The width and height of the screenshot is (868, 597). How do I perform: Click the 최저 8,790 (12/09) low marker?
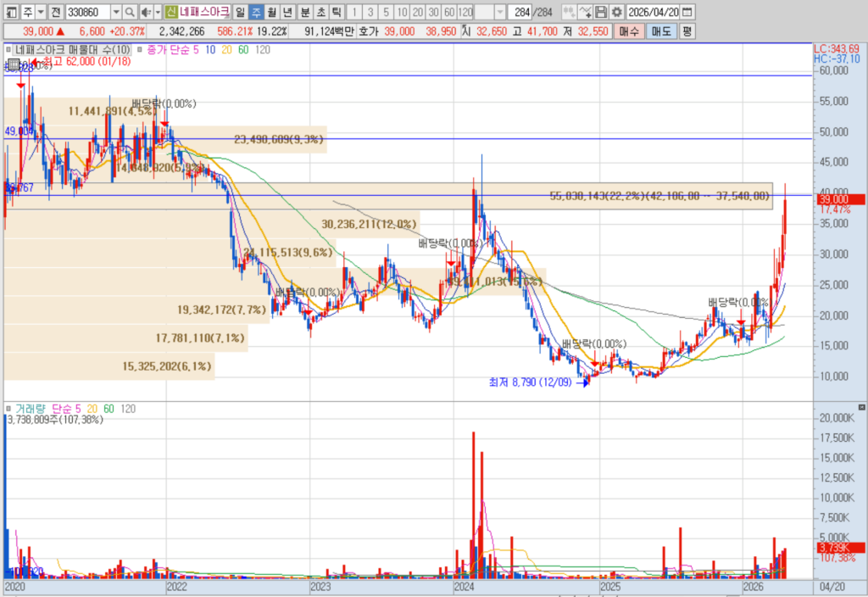531,382
